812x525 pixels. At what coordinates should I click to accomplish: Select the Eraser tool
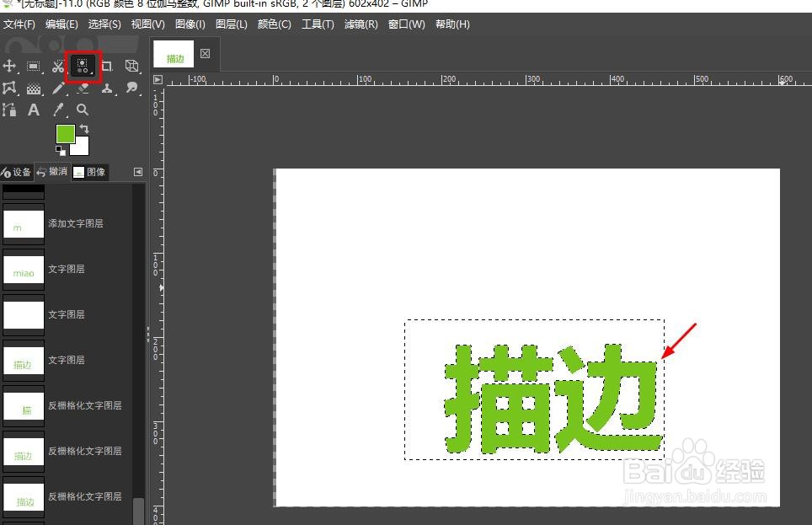pos(84,88)
